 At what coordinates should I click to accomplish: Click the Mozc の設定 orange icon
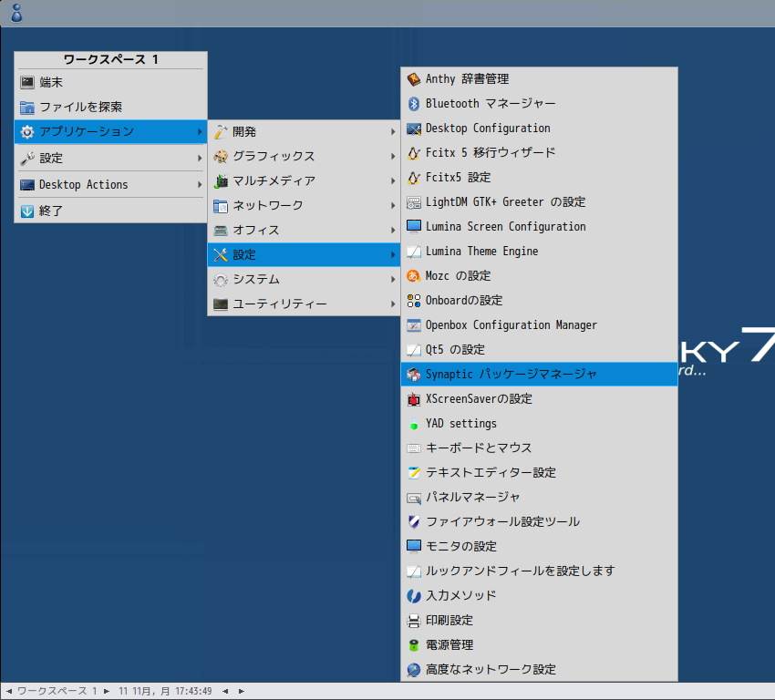[x=414, y=276]
